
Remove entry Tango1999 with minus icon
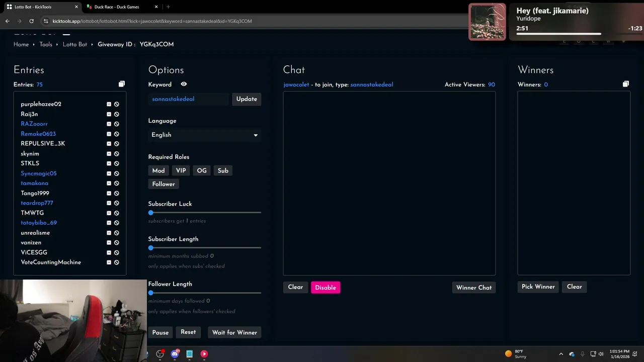(x=109, y=193)
